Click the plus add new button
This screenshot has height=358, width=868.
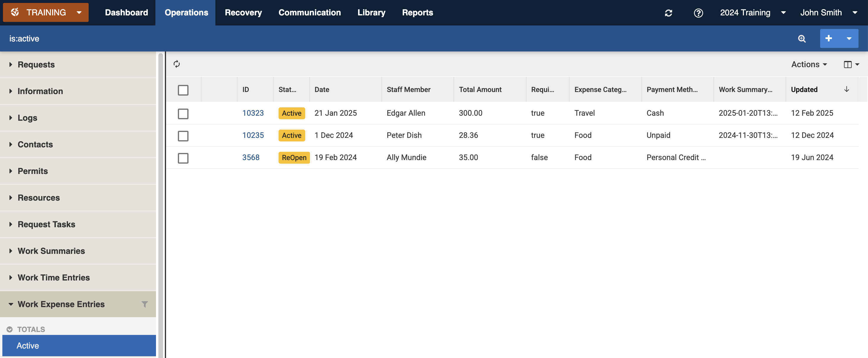[x=829, y=38]
